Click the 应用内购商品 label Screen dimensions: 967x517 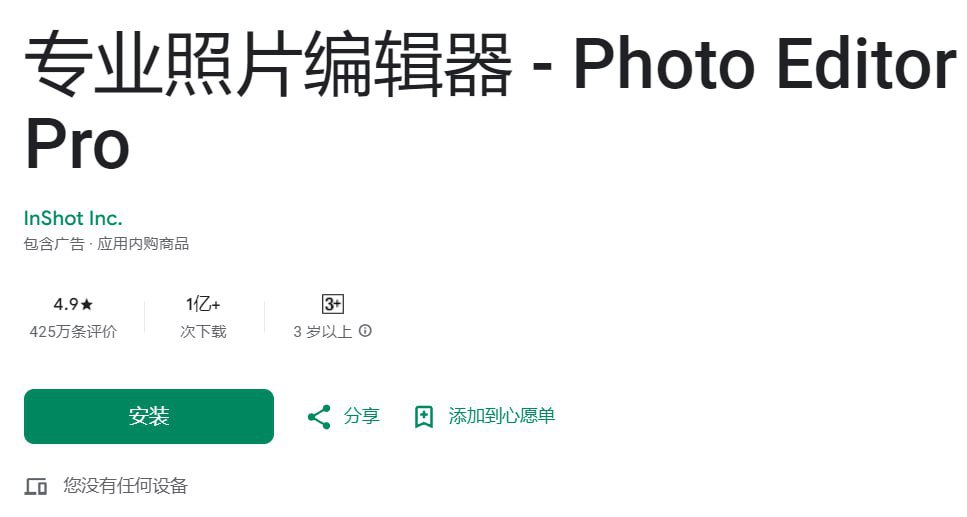143,244
